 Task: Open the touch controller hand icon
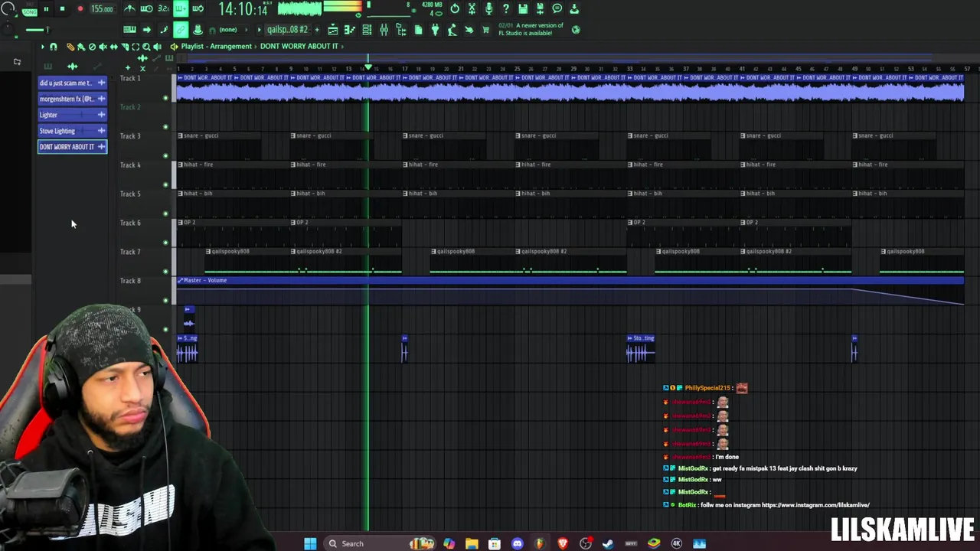pyautogui.click(x=469, y=30)
